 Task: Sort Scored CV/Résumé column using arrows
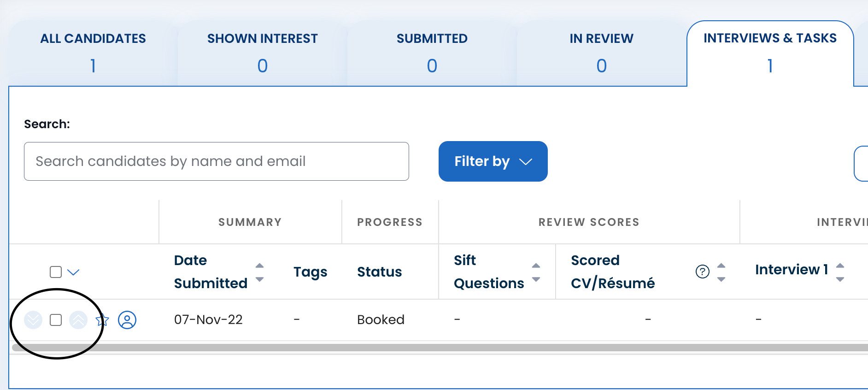(x=721, y=272)
